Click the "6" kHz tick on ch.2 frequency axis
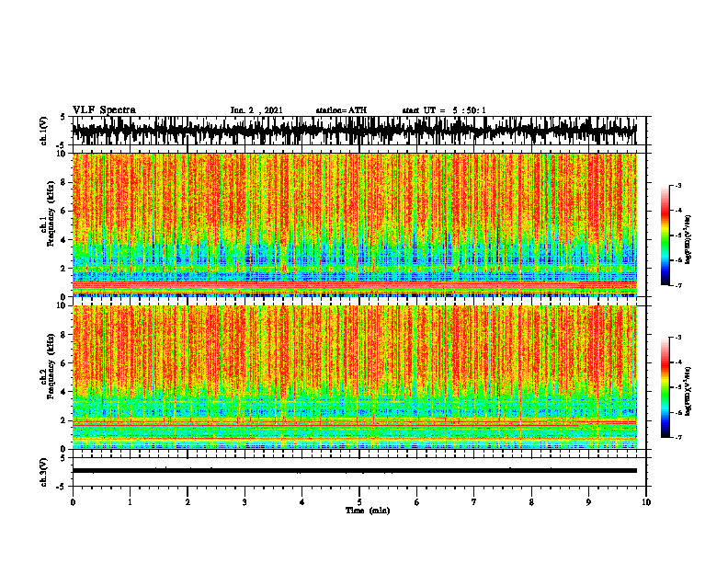 pyautogui.click(x=63, y=363)
